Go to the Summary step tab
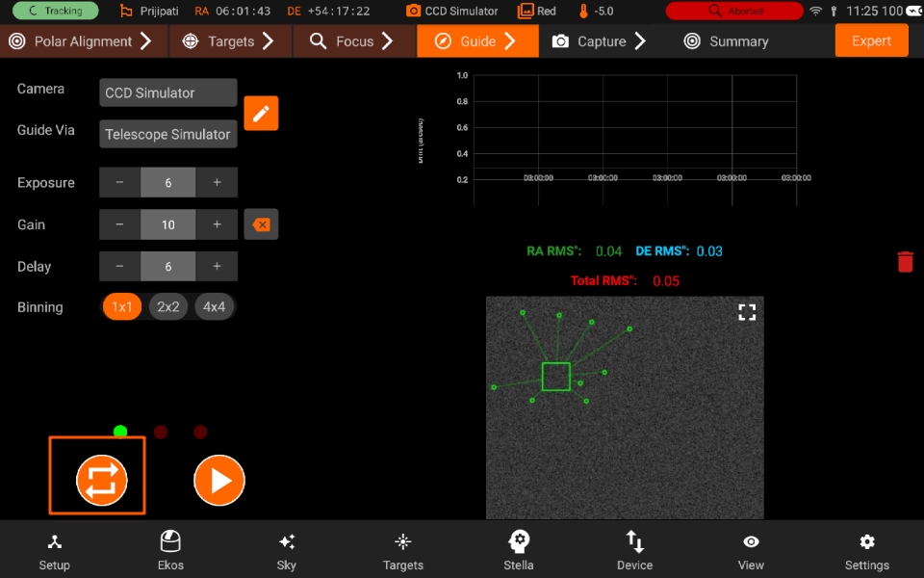 (726, 41)
